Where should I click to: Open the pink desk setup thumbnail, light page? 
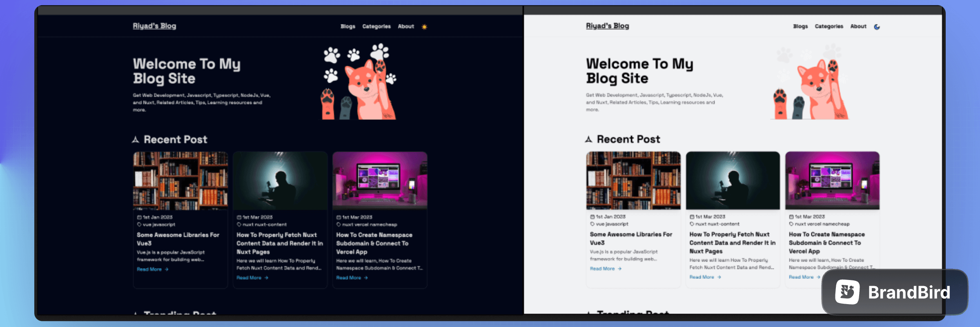[832, 180]
